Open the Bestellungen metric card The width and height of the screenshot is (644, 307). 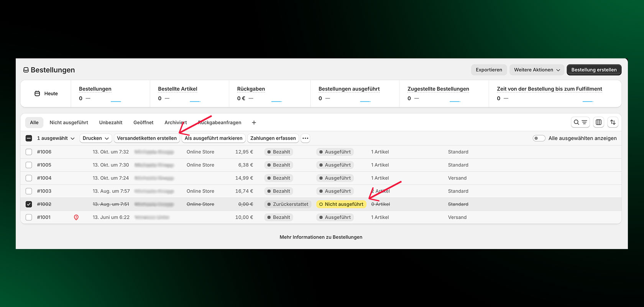(110, 94)
